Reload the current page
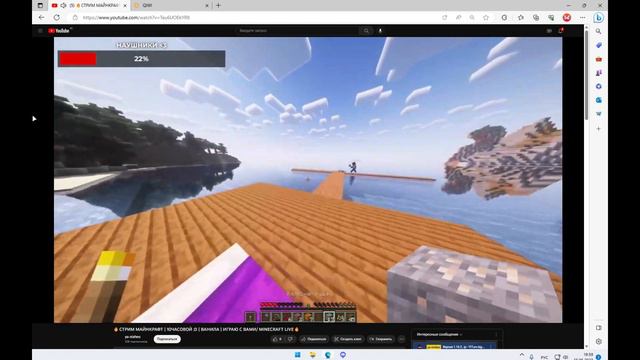This screenshot has width=640, height=360. point(57,18)
